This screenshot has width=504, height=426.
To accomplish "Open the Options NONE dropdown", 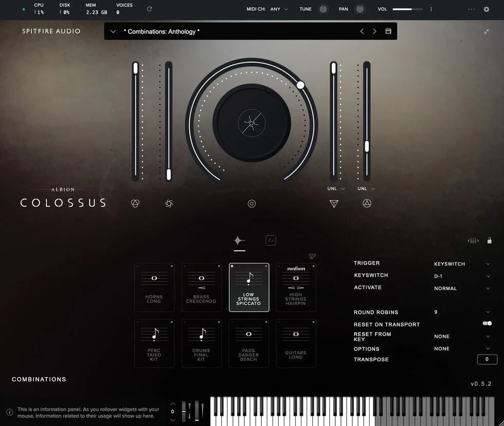I will pos(462,348).
